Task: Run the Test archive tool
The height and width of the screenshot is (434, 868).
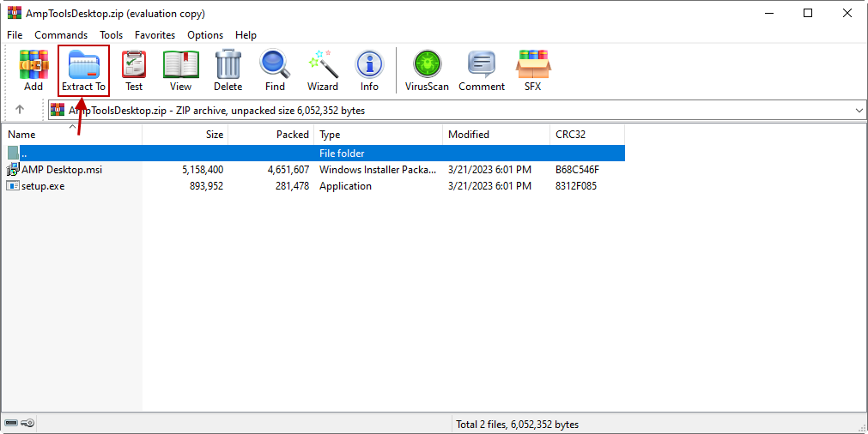Action: [x=134, y=70]
